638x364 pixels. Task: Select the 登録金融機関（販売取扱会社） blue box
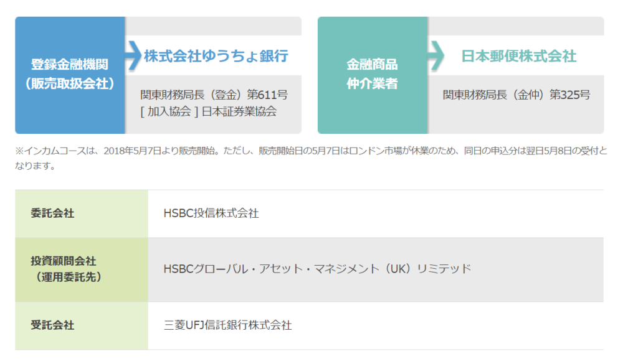point(70,75)
